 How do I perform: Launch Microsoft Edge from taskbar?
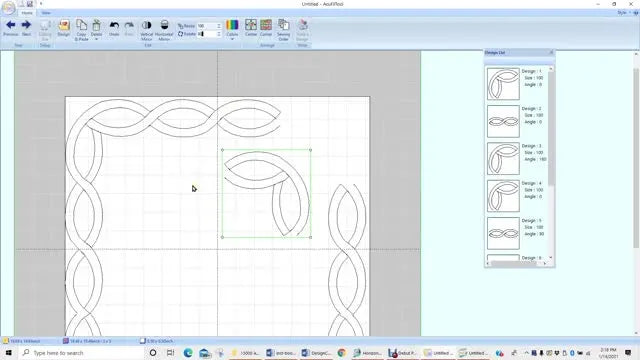point(188,353)
